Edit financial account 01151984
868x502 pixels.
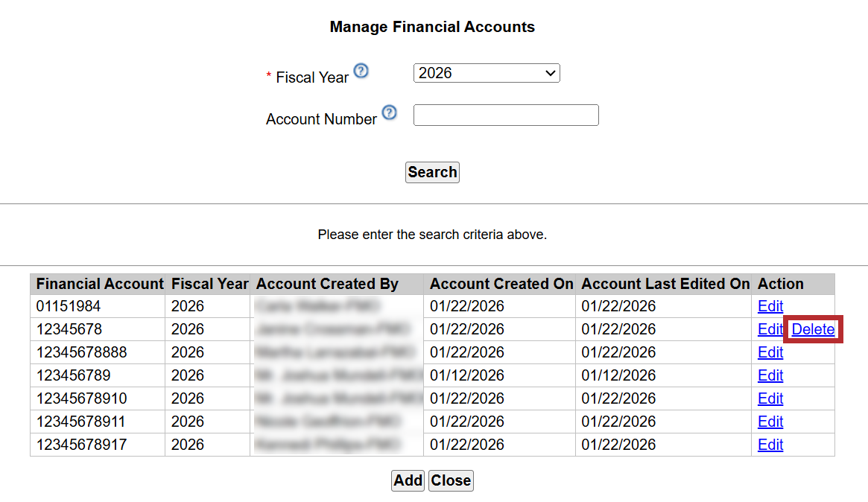(x=770, y=306)
